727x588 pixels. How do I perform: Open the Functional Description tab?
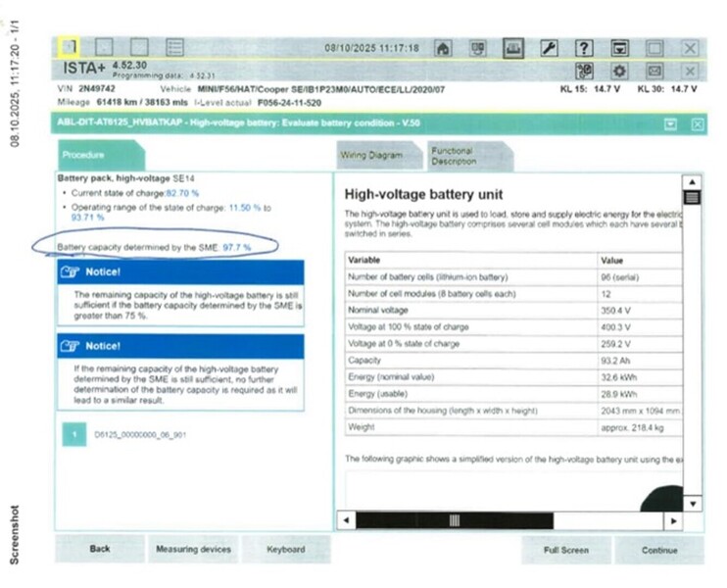(453, 156)
